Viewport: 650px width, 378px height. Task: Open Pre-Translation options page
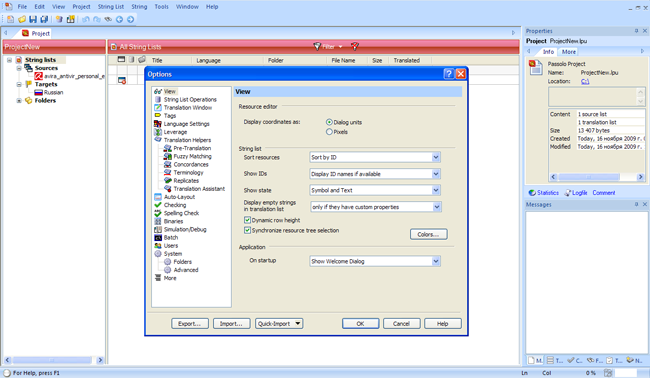pyautogui.click(x=192, y=148)
